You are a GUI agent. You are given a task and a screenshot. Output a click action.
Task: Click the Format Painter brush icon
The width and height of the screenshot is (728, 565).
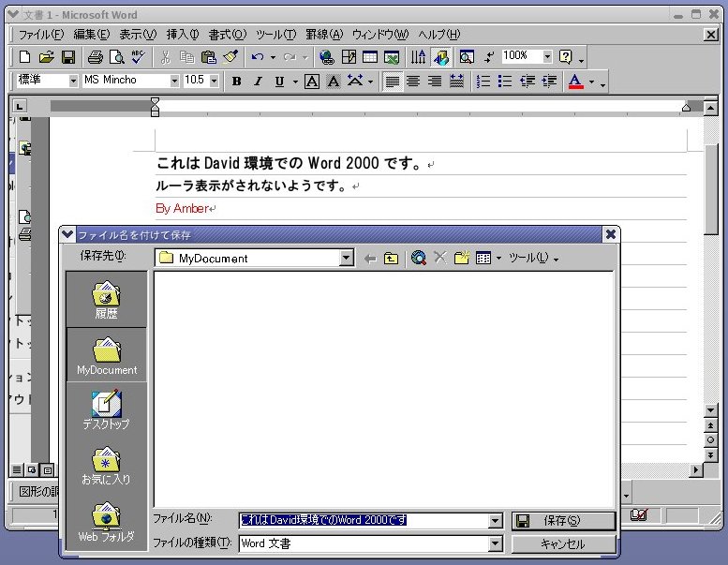point(230,57)
